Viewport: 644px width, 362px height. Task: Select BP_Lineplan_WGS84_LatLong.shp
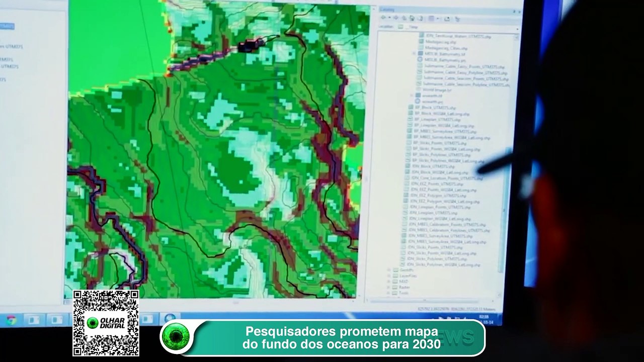(x=445, y=126)
